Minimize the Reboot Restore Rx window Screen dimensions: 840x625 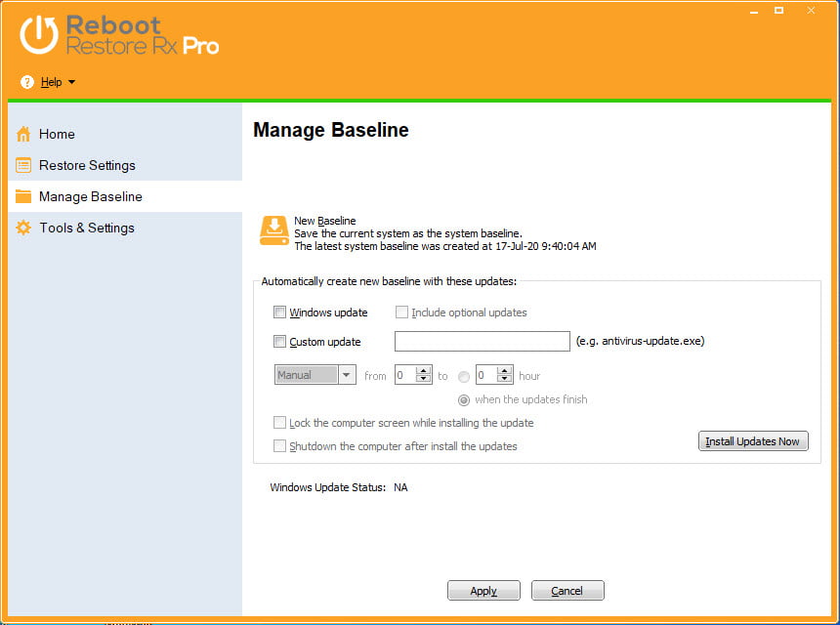(x=754, y=11)
